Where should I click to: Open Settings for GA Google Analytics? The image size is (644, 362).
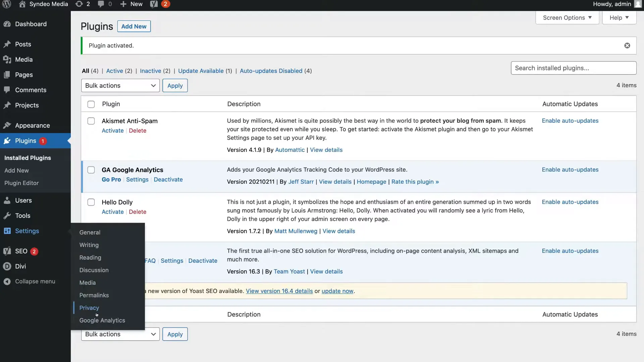coord(137,180)
